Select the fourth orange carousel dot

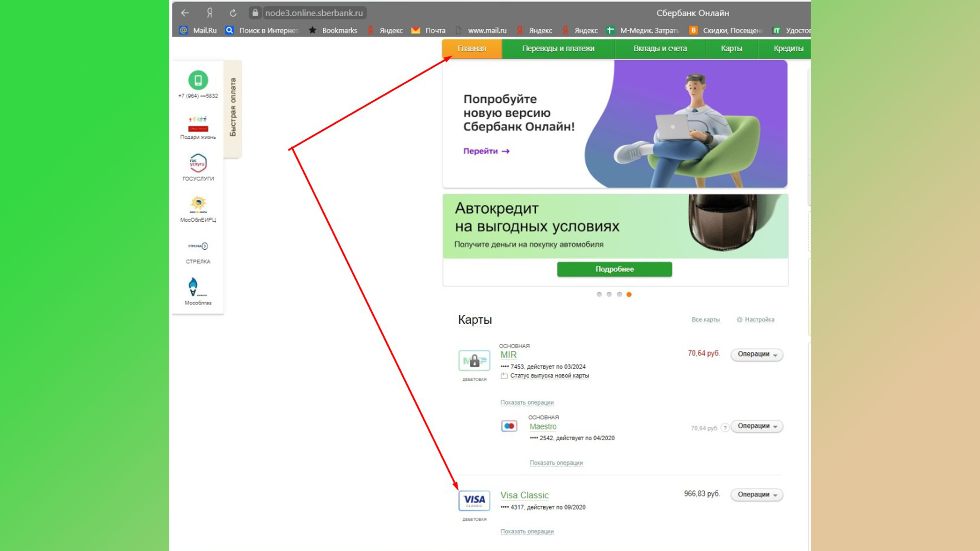pyautogui.click(x=629, y=294)
